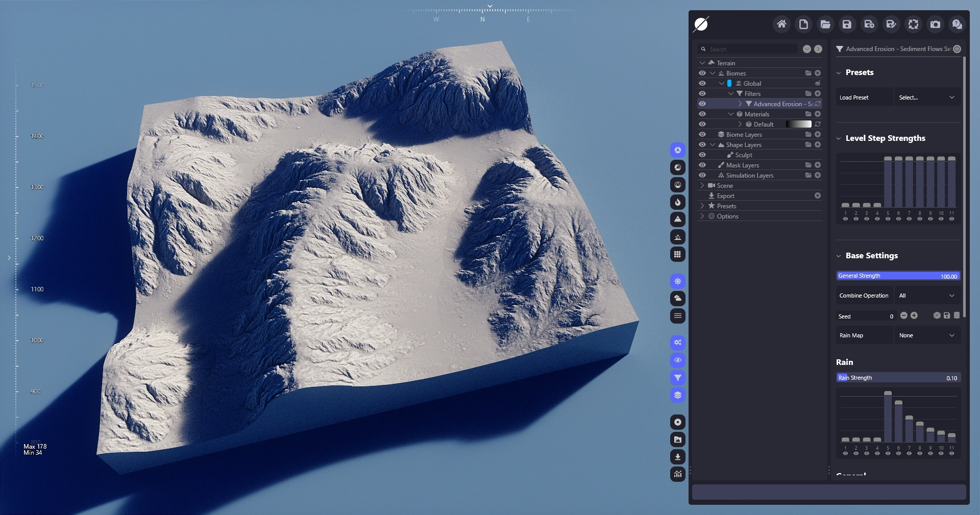Click the plus button on Filters row
This screenshot has height=515, width=980.
(x=818, y=93)
